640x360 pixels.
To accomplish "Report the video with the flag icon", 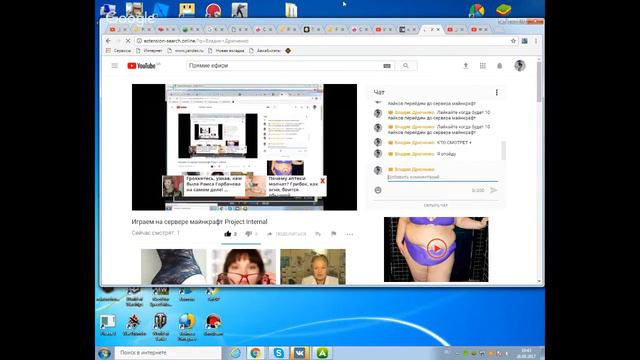I will pyautogui.click(x=333, y=234).
